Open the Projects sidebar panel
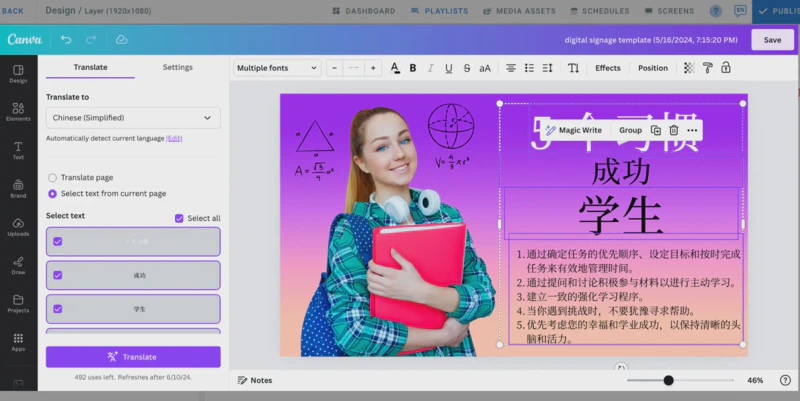Viewport: 800px width, 401px height. (18, 304)
